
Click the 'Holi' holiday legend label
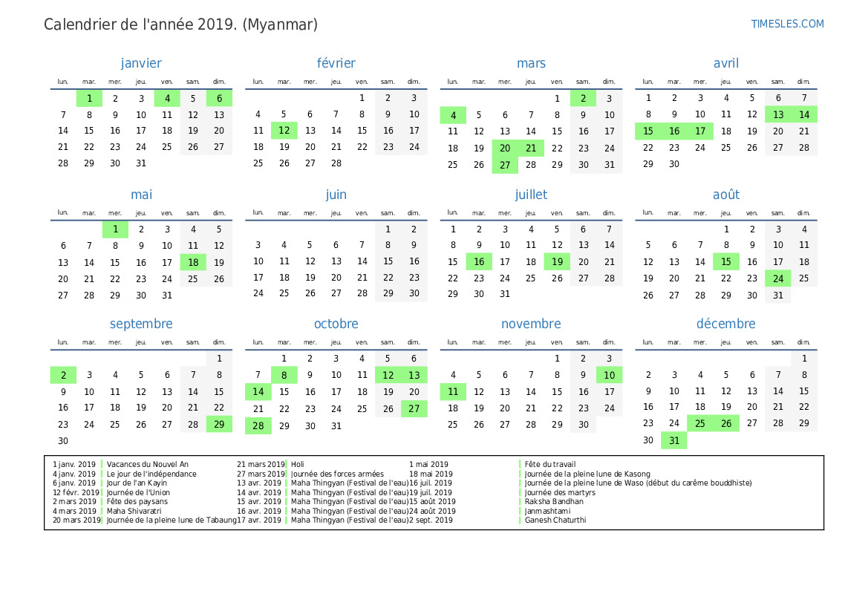[x=298, y=465]
